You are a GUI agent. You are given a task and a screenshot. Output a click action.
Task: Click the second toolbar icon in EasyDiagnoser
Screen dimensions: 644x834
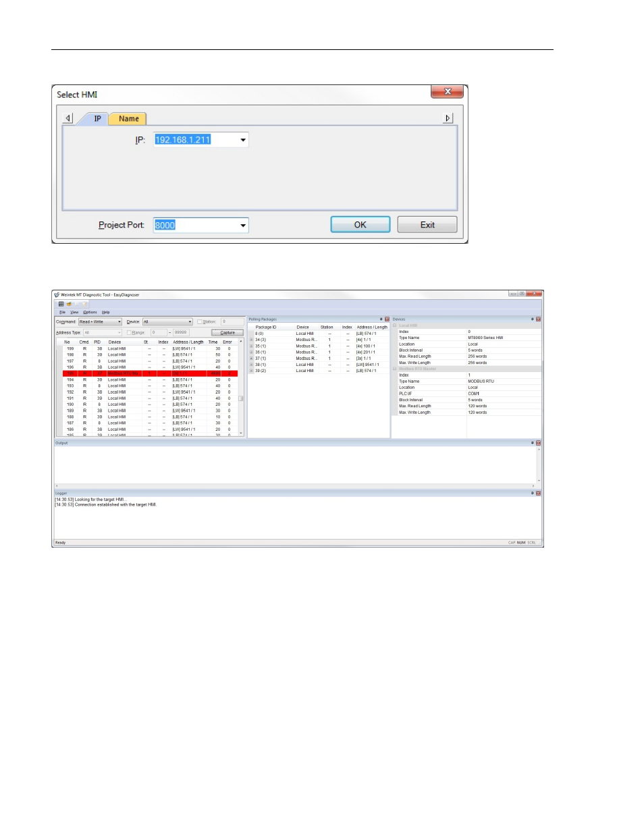point(69,304)
